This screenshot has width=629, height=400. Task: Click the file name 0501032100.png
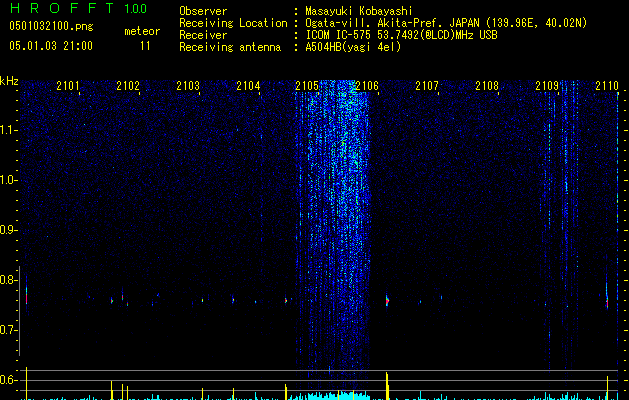pos(51,26)
